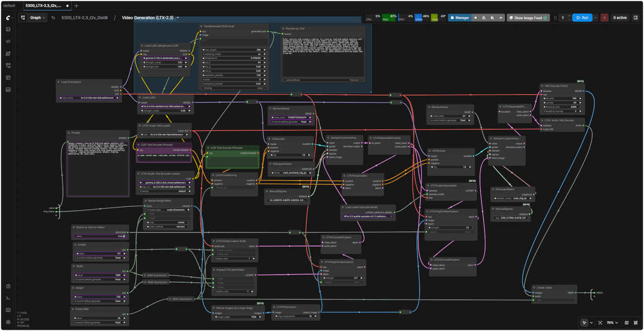Open the Graph view mode dropdown
This screenshot has height=331, width=644.
tap(33, 18)
